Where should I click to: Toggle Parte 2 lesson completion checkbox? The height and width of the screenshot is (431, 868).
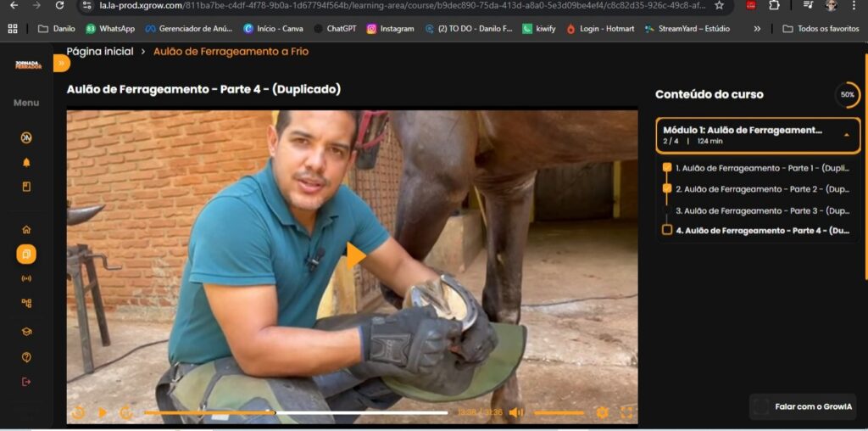667,189
